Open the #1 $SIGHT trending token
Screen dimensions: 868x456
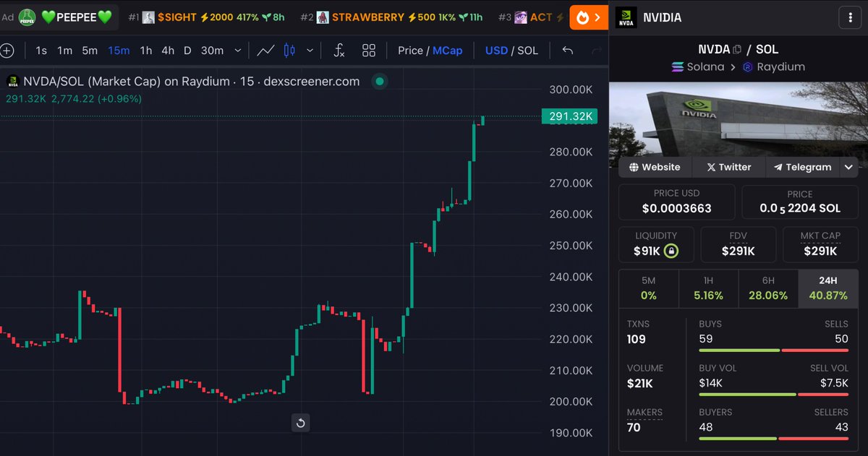[206, 17]
